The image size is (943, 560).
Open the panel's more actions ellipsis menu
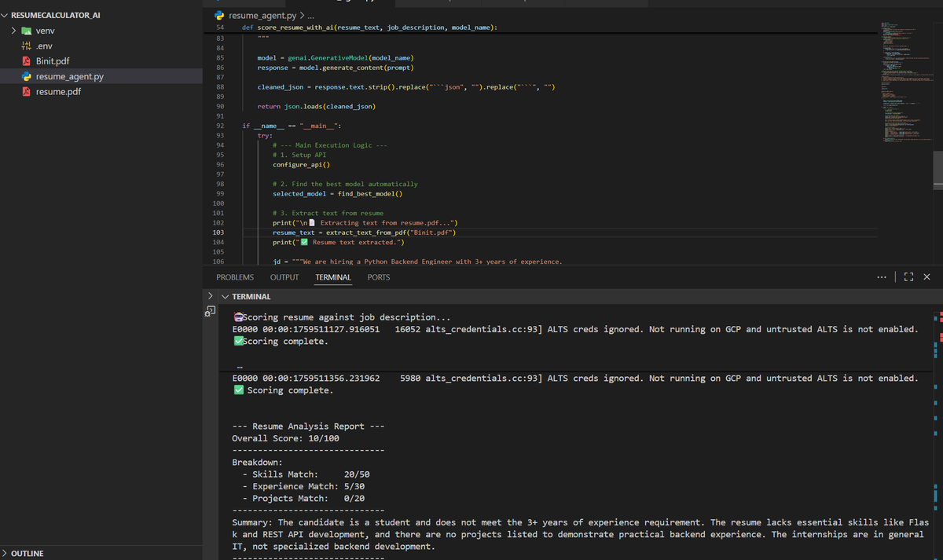click(x=883, y=277)
